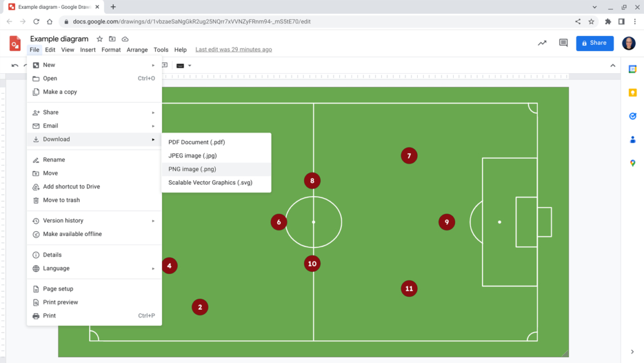
Task: Open Google Maps in side panel
Action: 632,163
